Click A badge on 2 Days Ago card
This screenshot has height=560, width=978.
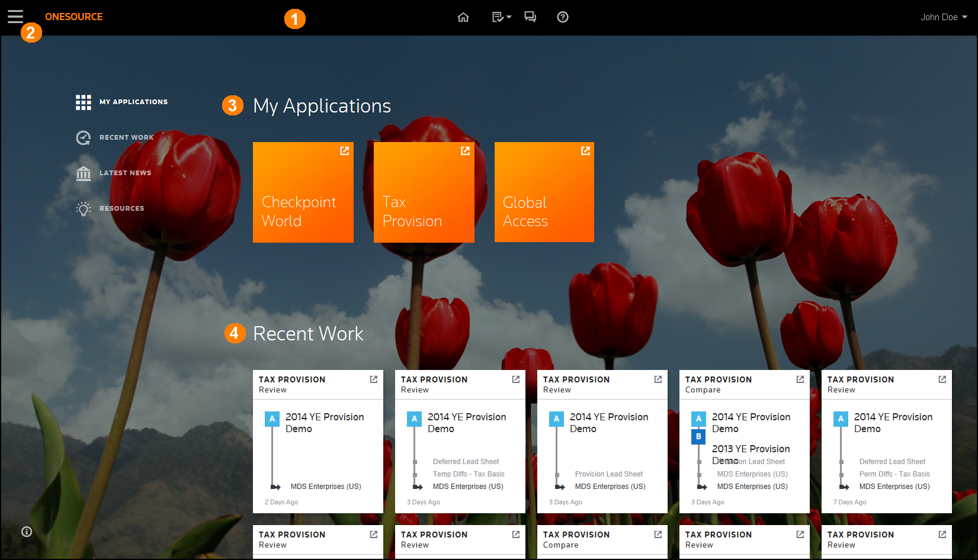click(x=272, y=419)
